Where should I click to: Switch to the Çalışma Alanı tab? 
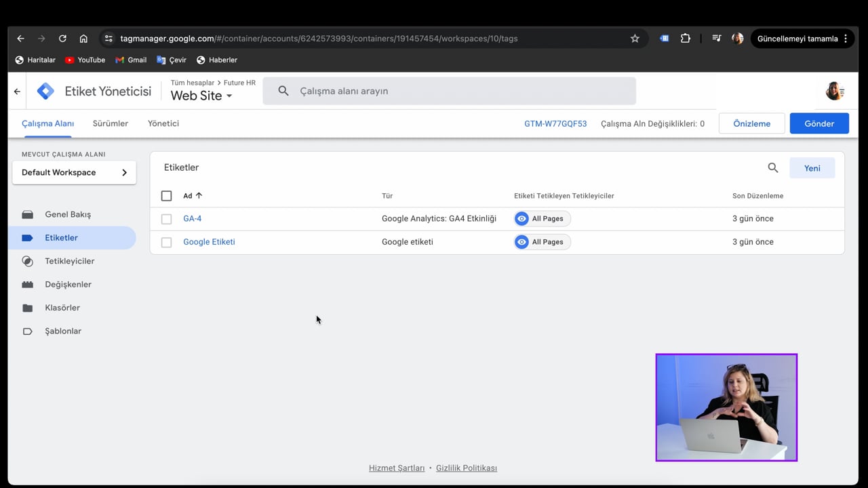coord(47,123)
